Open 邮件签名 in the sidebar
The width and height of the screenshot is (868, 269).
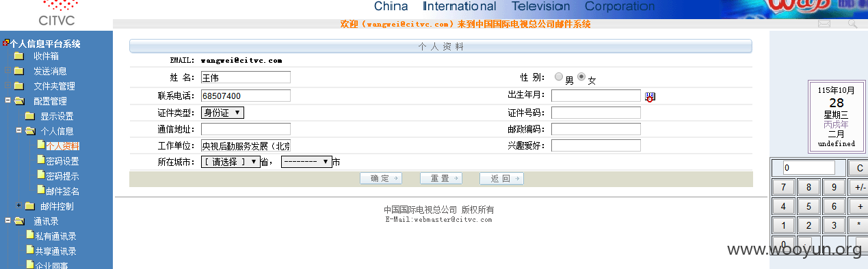click(62, 191)
